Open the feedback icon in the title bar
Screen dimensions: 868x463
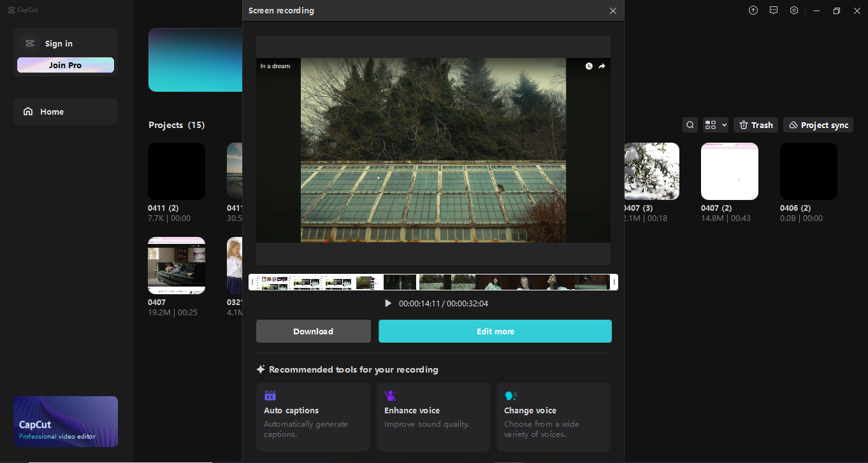773,10
